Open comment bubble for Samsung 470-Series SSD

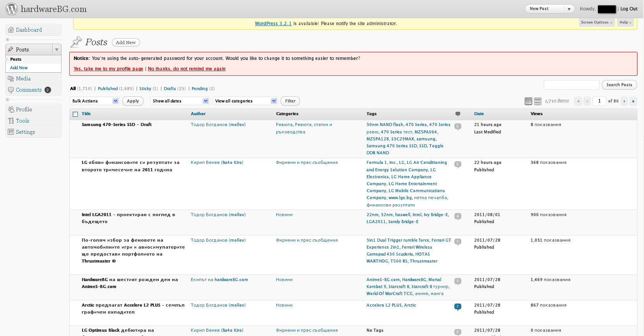click(x=457, y=126)
